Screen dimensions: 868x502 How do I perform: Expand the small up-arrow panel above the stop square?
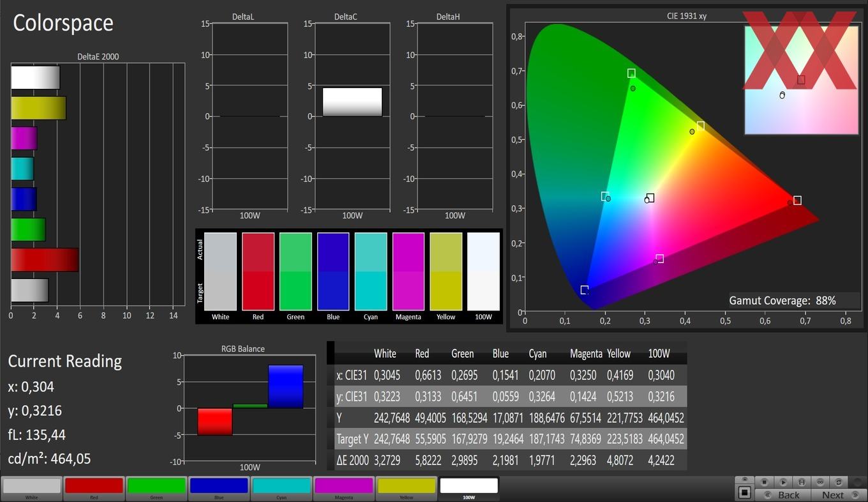click(x=744, y=479)
